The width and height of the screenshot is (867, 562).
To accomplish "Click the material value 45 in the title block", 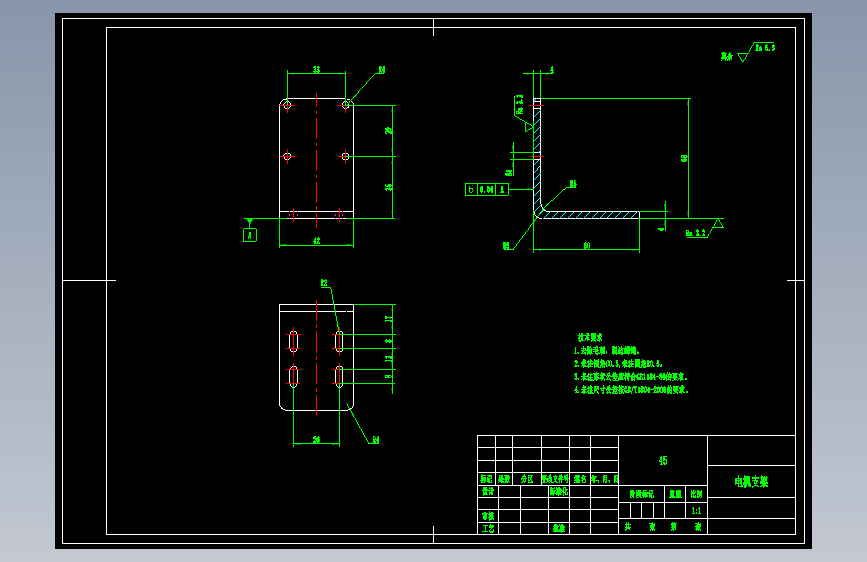I will coord(663,461).
